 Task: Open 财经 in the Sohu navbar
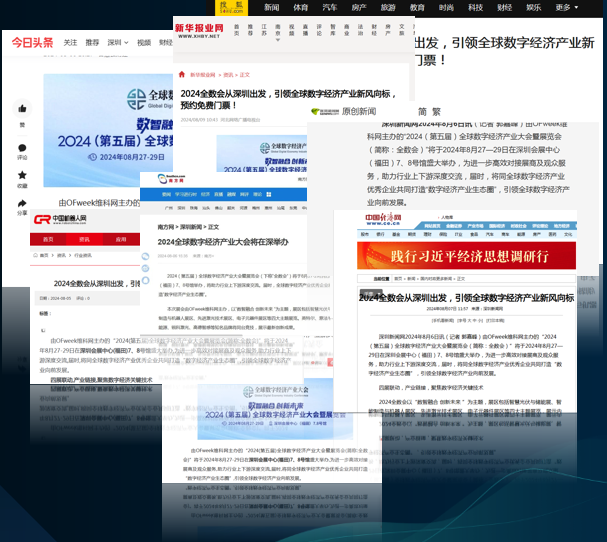click(504, 7)
